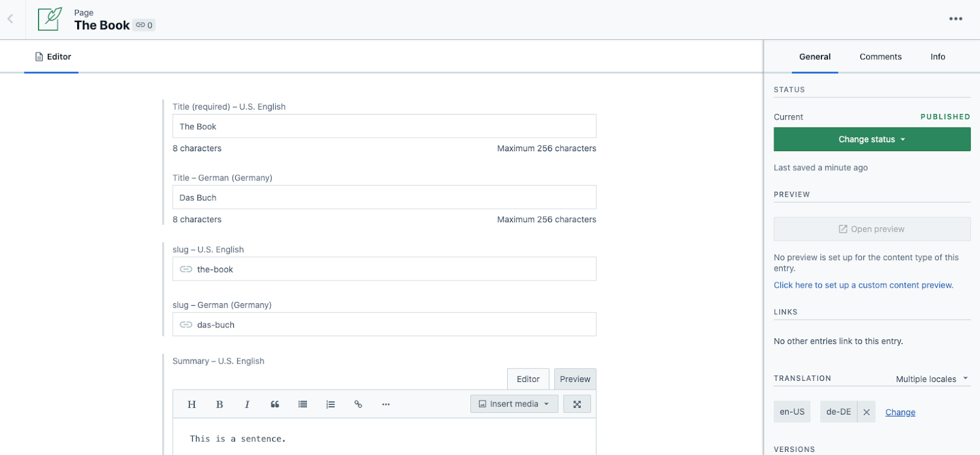Show more formatting options ellipsis

(386, 404)
